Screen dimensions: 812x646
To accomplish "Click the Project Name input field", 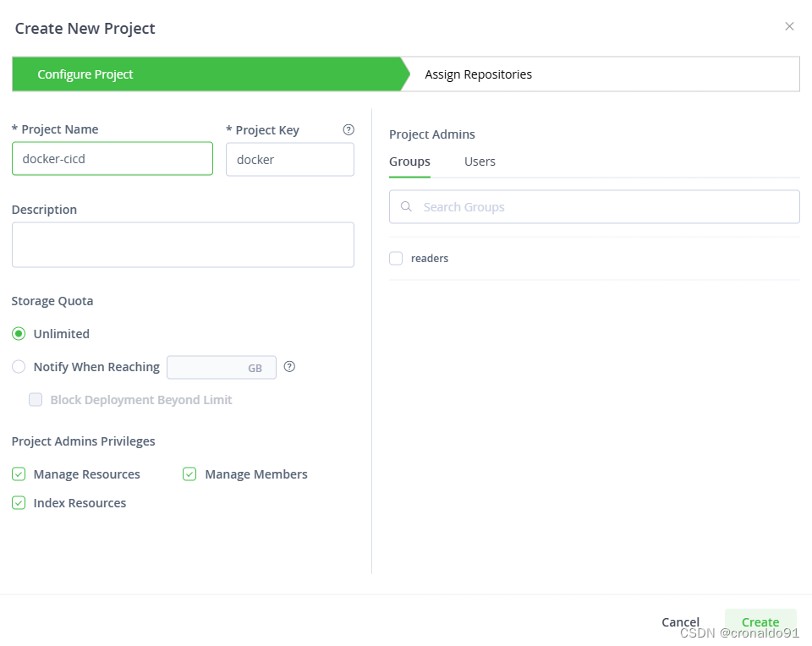I will (x=112, y=159).
